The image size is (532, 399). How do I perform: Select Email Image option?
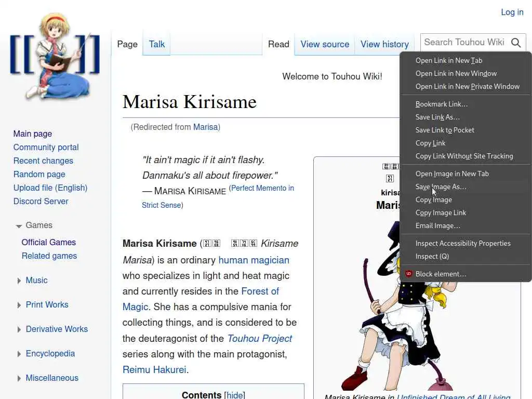465,225
